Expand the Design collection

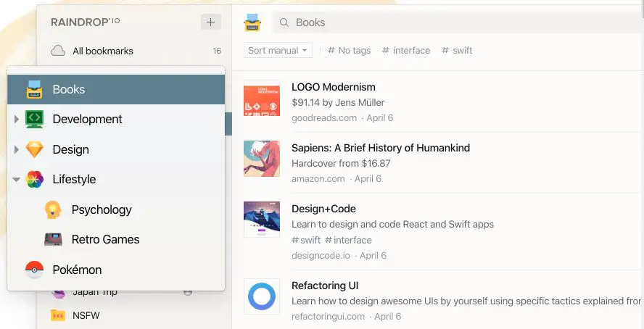(17, 150)
